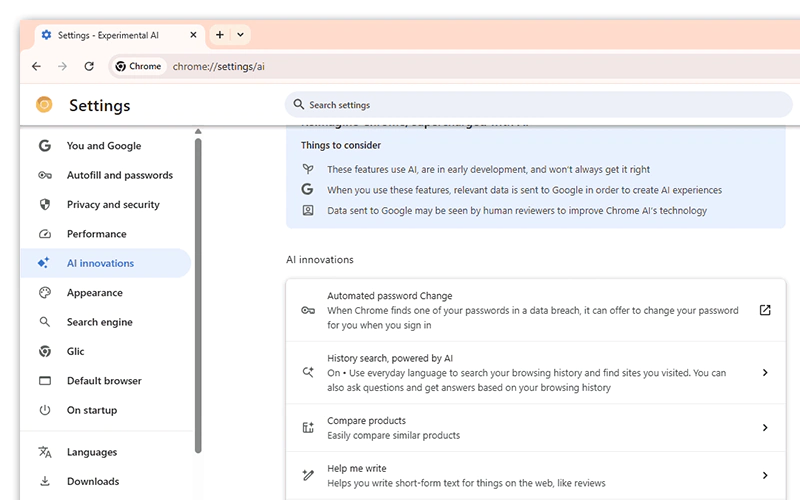Reload the settings page
This screenshot has width=800, height=500.
pyautogui.click(x=89, y=66)
